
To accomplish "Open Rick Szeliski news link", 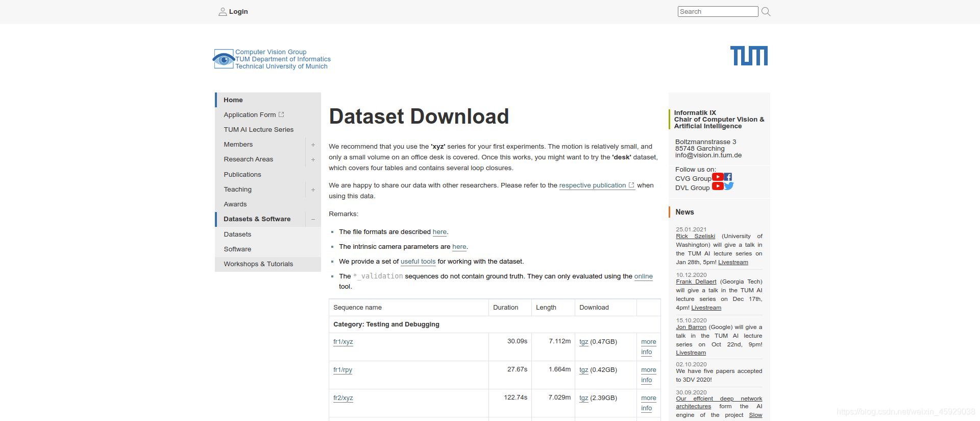I will tap(695, 236).
